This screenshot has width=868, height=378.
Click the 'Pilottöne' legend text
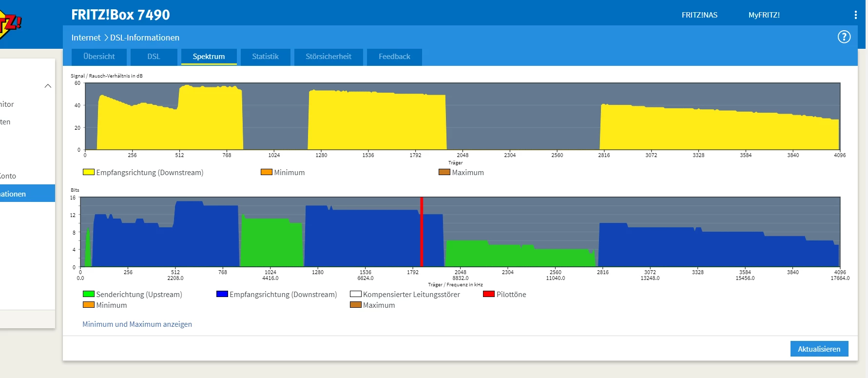click(511, 295)
